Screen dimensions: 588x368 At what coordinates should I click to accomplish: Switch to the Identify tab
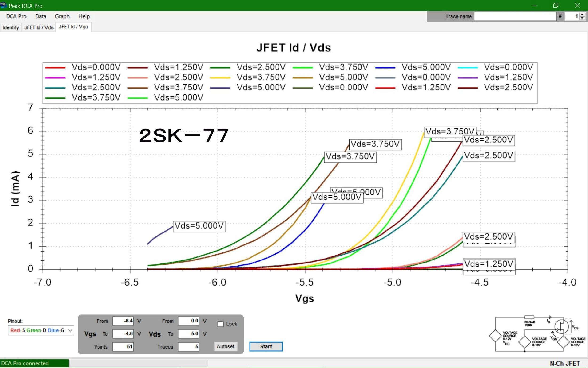pos(11,27)
